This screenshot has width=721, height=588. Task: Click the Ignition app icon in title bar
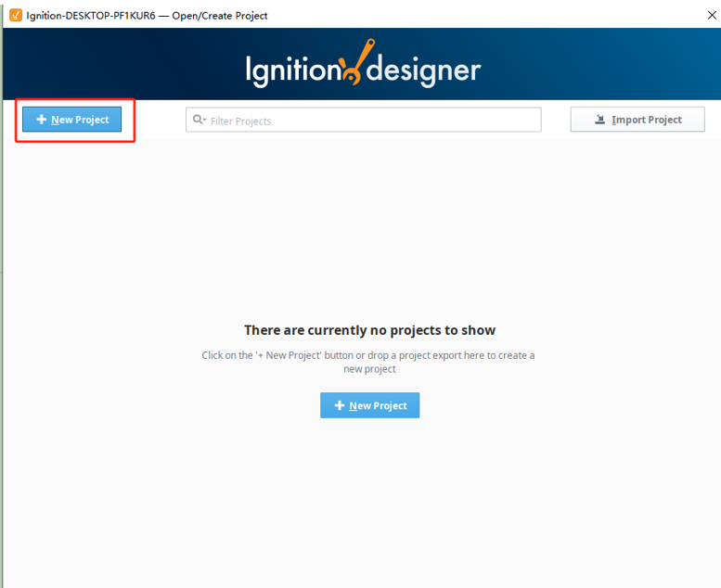pos(16,15)
